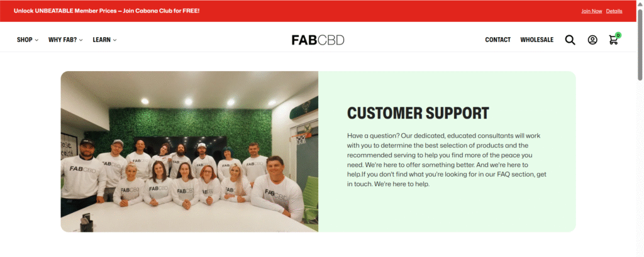Expand the WHY FAB? dropdown menu
Image resolution: width=644 pixels, height=257 pixels.
[x=65, y=40]
